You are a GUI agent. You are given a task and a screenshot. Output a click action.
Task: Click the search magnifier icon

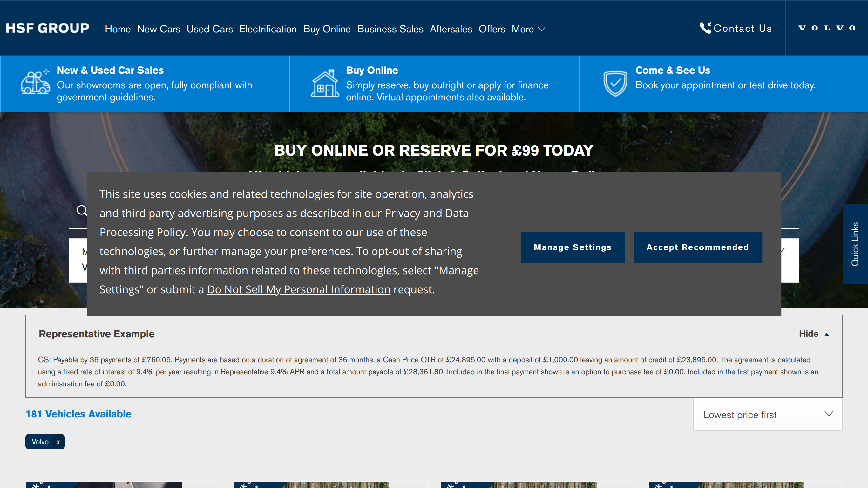point(82,210)
